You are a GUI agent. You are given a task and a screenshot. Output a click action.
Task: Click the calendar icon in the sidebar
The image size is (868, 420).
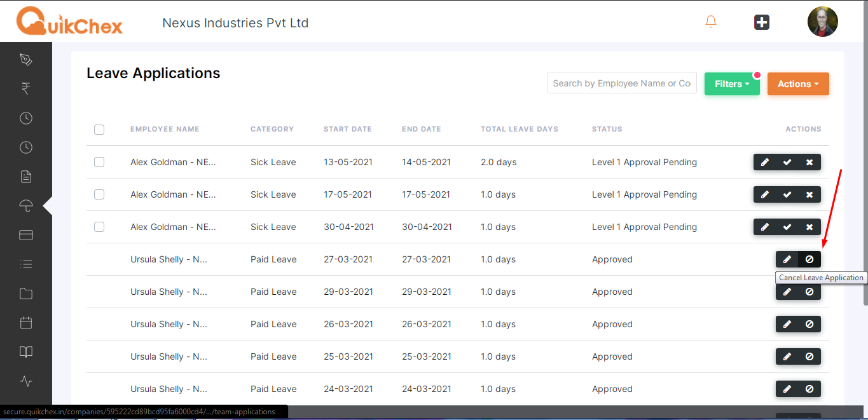tap(25, 322)
